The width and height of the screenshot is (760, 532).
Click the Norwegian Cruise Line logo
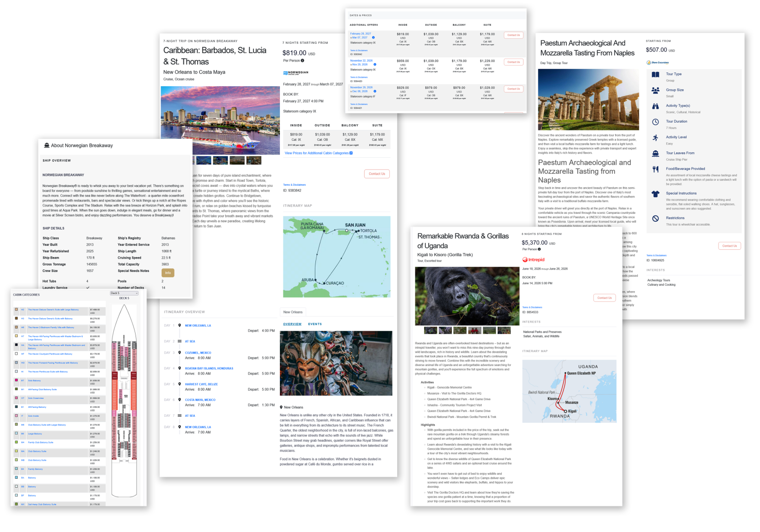click(x=296, y=73)
